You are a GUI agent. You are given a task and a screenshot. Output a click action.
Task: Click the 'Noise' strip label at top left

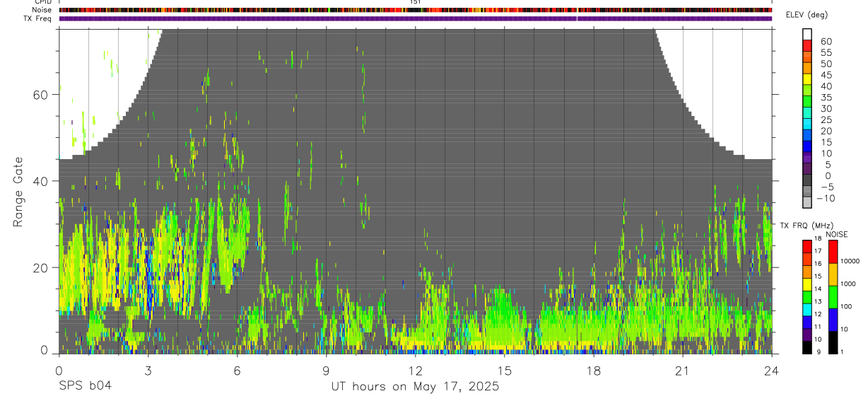(x=43, y=10)
